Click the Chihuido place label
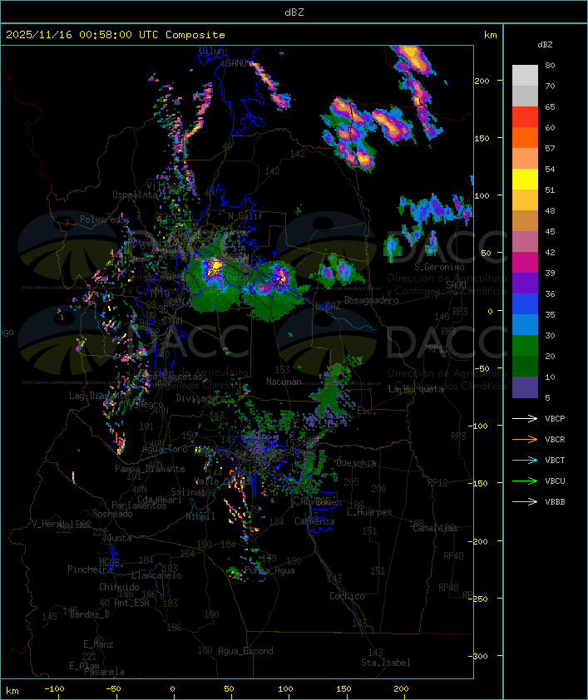 119,587
